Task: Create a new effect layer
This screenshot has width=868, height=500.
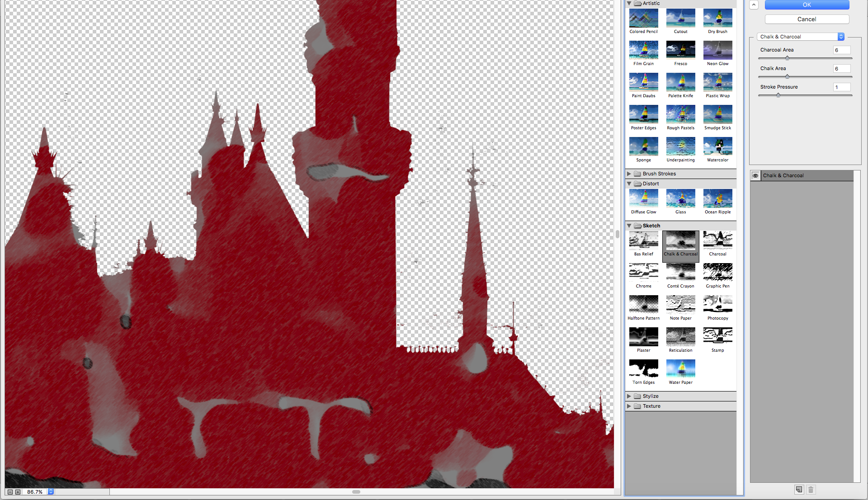Action: pyautogui.click(x=799, y=490)
